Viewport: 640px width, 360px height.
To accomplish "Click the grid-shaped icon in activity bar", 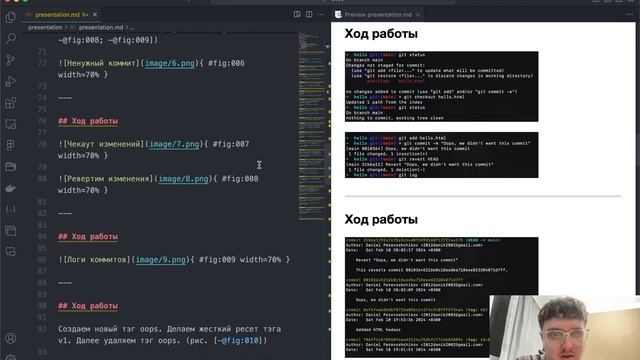I will 11,145.
